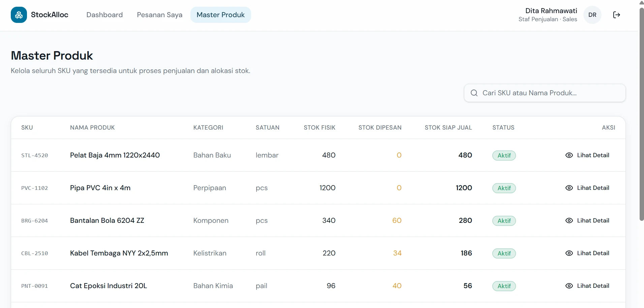This screenshot has width=644, height=308.
Task: Go to Pesanan Saya tab
Action: point(159,15)
